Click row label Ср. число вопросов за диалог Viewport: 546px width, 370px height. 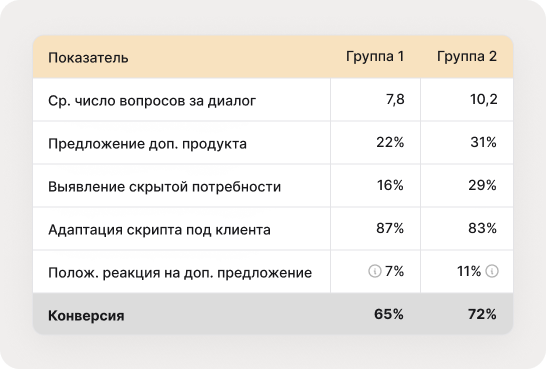152,101
